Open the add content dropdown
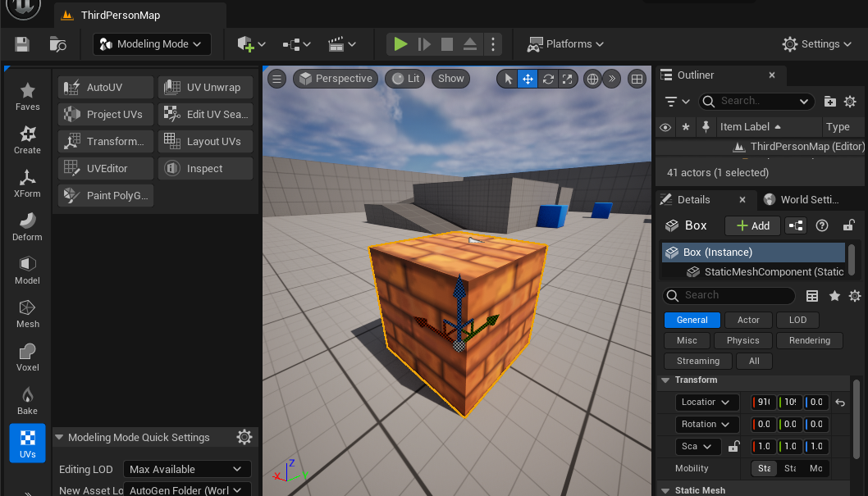Screen dimensions: 868x496 (x=251, y=44)
